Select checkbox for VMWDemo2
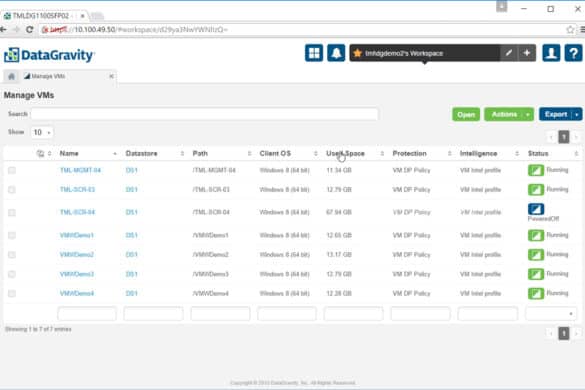585x390 pixels. 12,255
